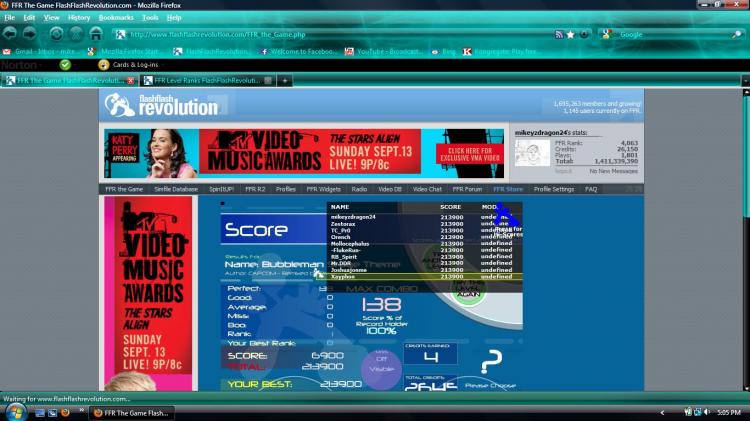Open the History menu

coord(79,18)
